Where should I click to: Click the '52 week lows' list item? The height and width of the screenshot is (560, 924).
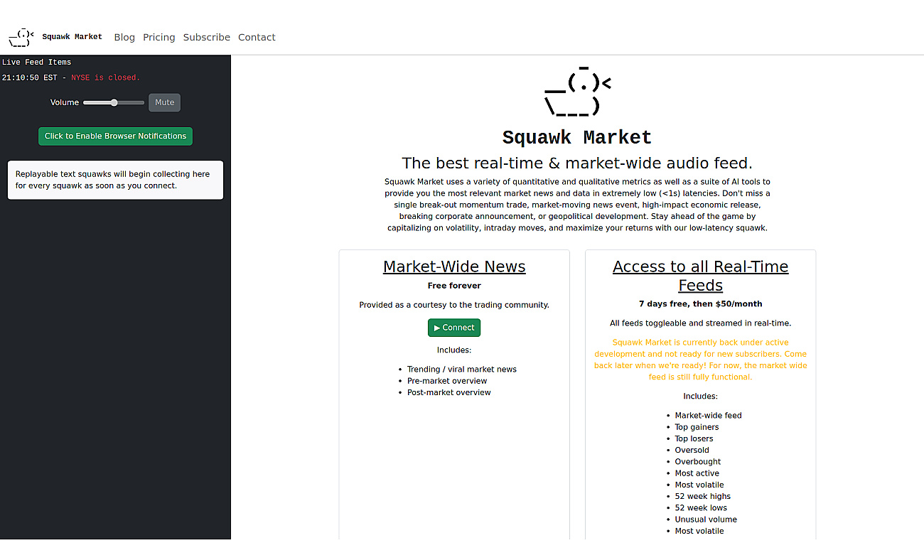click(702, 507)
